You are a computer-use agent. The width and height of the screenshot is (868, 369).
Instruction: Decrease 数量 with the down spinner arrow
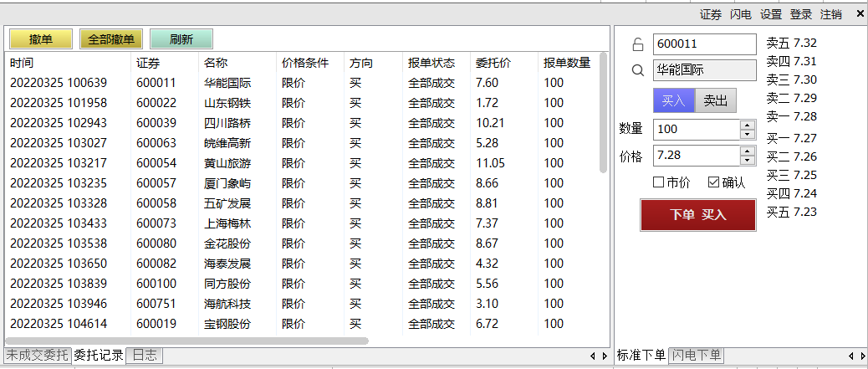tap(748, 135)
